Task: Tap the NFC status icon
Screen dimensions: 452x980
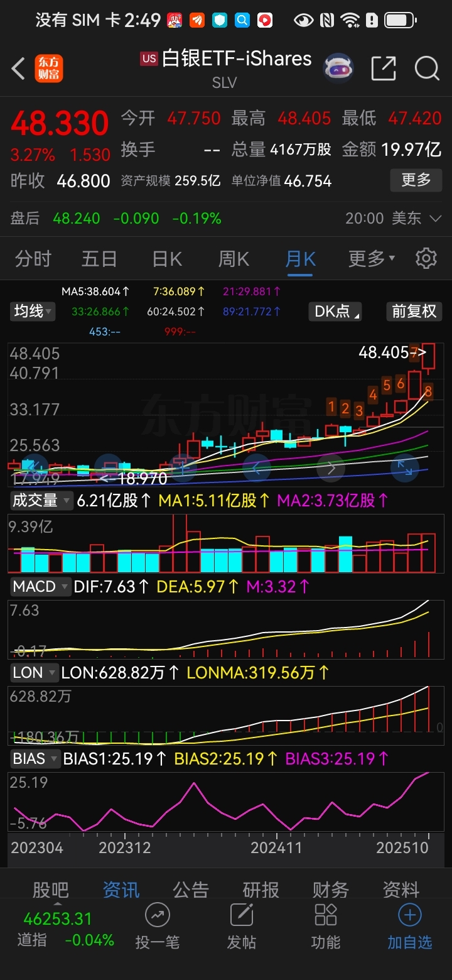Action: pyautogui.click(x=326, y=20)
